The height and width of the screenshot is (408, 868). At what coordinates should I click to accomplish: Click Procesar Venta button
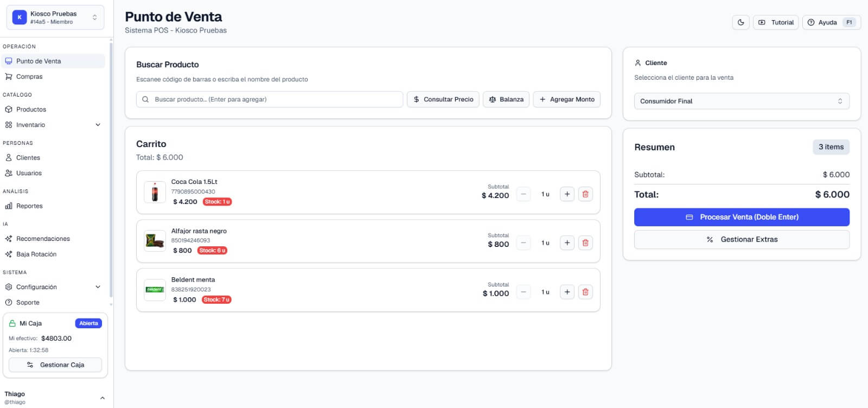tap(742, 217)
